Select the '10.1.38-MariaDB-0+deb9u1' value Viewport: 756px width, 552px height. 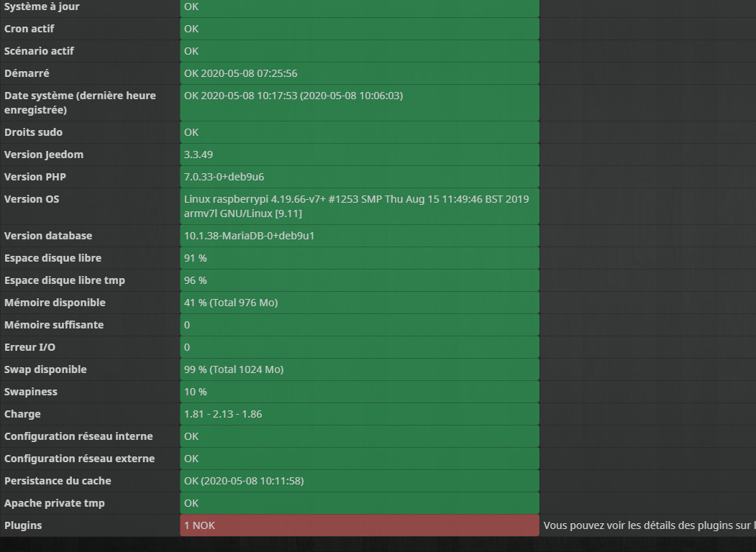(x=250, y=236)
